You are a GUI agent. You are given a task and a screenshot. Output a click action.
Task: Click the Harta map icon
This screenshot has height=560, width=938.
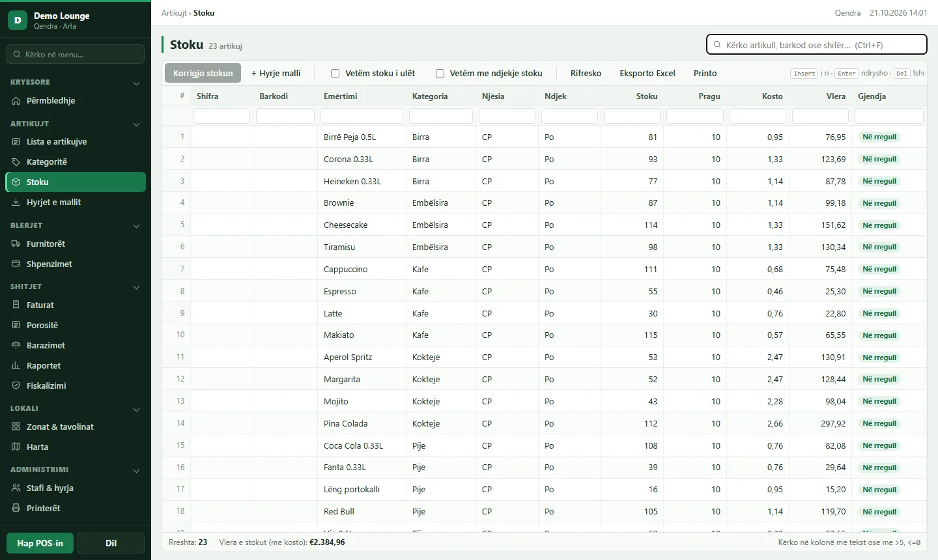pyautogui.click(x=16, y=447)
